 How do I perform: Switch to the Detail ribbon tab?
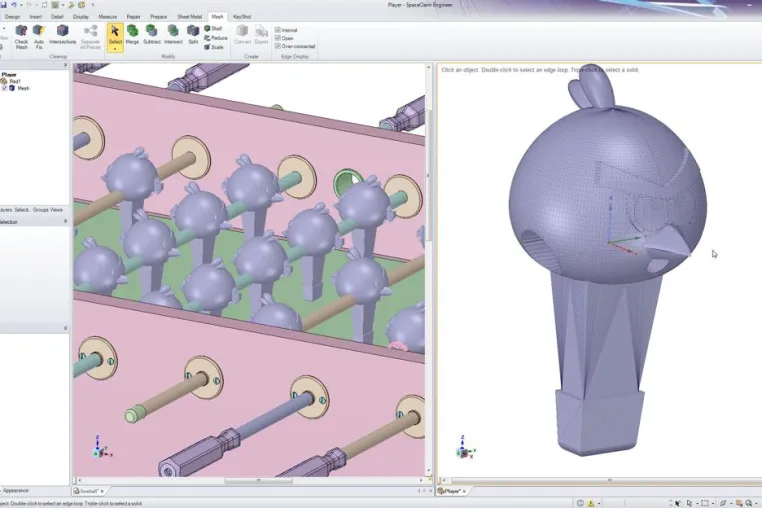coord(57,17)
